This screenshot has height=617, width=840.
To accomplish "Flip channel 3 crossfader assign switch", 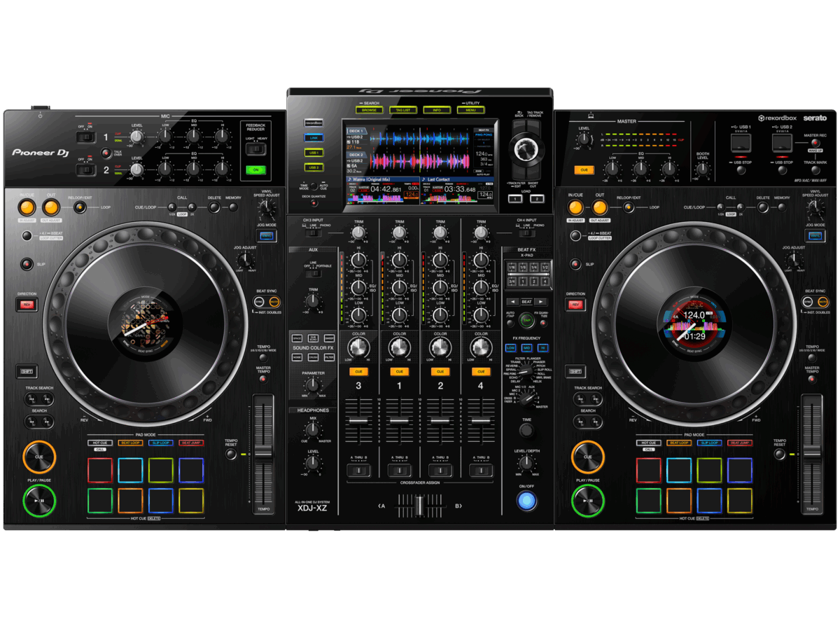I will [358, 471].
